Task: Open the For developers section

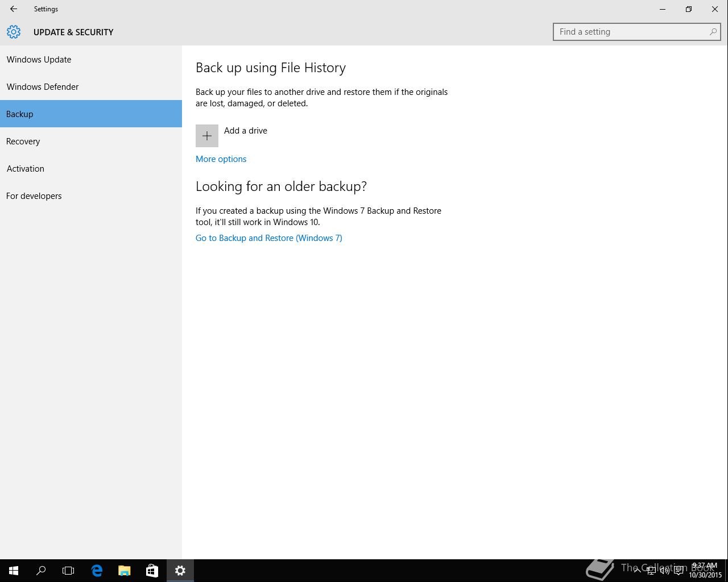Action: coord(91,196)
